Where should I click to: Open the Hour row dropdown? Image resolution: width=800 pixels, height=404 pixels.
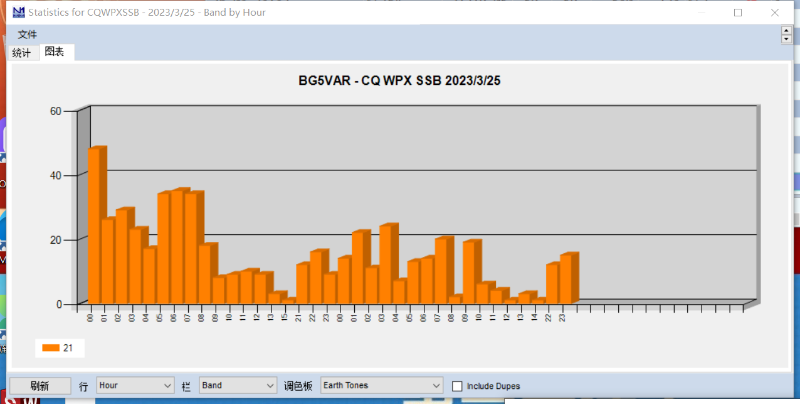135,385
